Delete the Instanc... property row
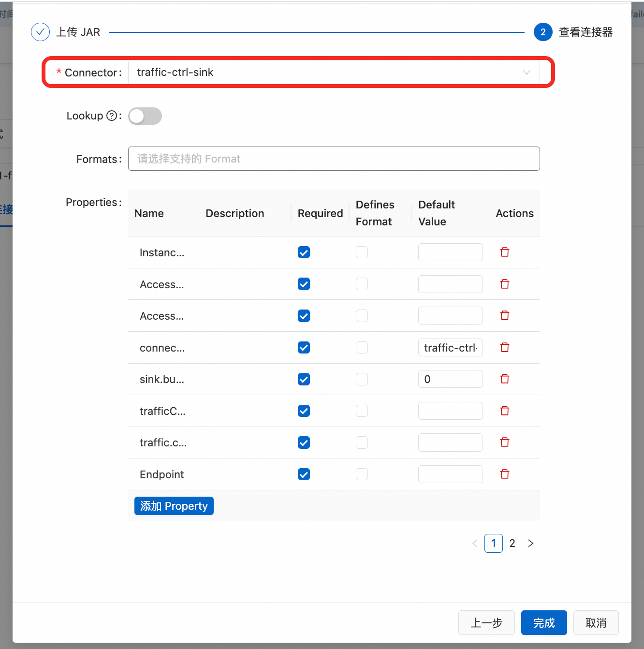644x649 pixels. point(505,252)
